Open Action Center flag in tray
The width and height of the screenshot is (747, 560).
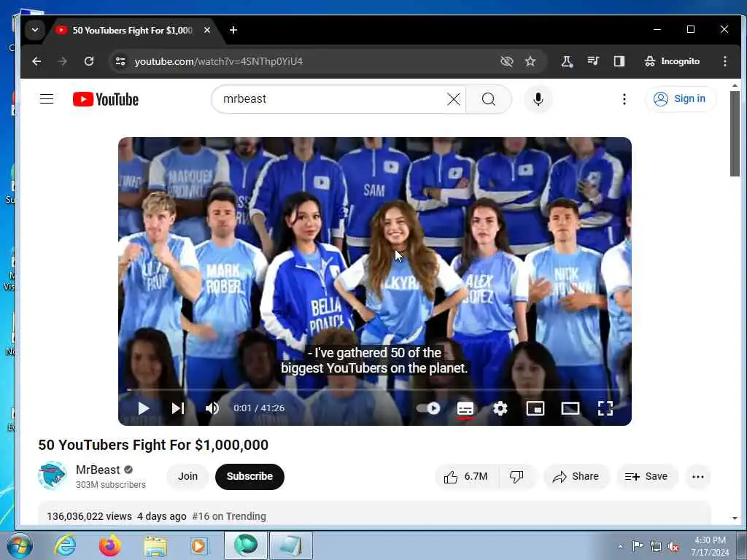pyautogui.click(x=638, y=545)
